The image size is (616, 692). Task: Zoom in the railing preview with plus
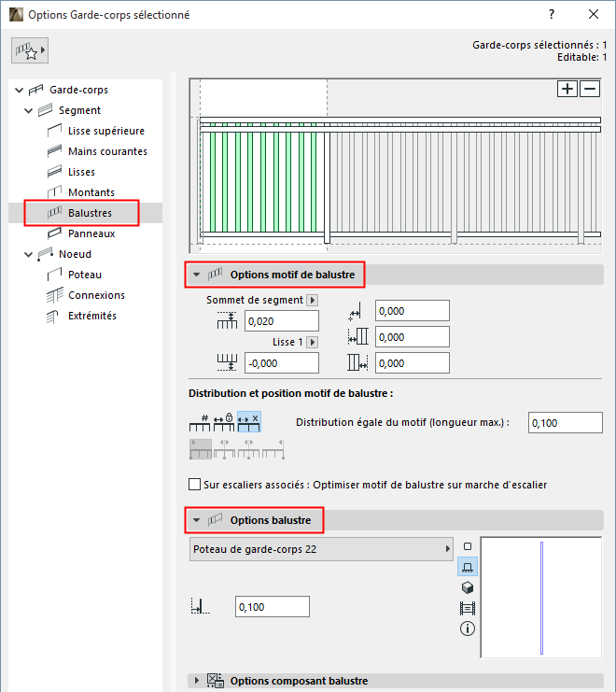click(567, 89)
